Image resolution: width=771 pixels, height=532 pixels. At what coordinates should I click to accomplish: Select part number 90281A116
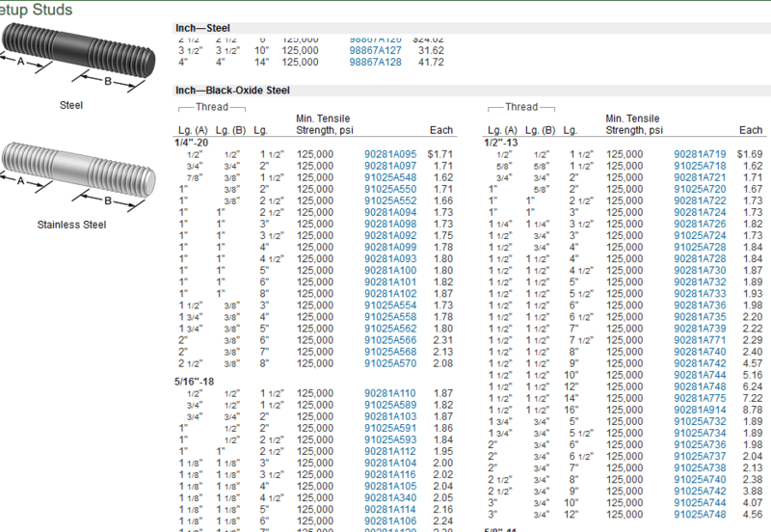click(390, 474)
